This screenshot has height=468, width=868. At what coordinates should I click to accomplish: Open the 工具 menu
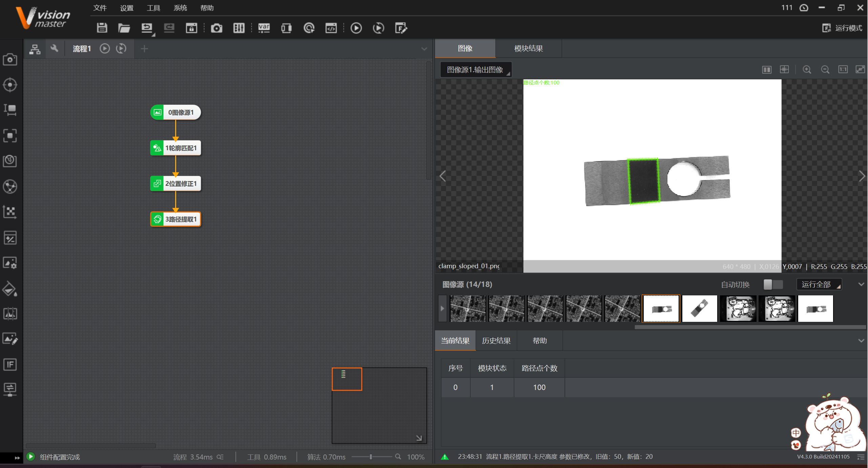[x=153, y=8]
